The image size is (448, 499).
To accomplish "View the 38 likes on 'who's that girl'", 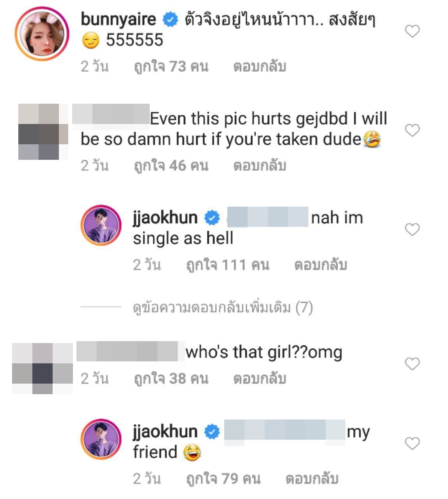I will pyautogui.click(x=171, y=378).
